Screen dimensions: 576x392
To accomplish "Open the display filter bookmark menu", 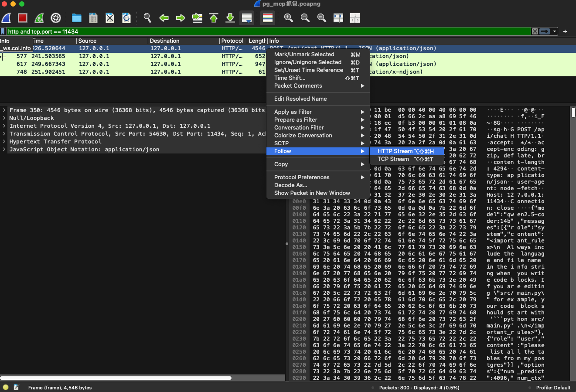I will [3, 31].
